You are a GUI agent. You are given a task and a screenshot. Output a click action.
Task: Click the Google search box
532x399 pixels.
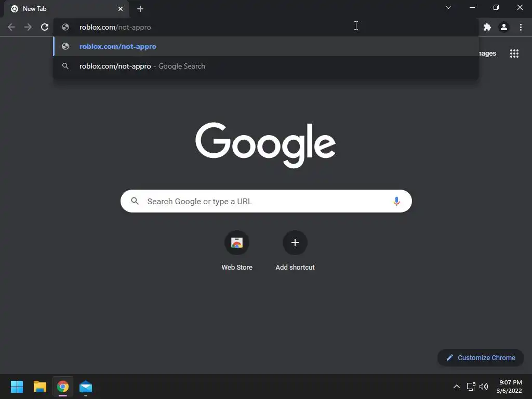point(266,201)
